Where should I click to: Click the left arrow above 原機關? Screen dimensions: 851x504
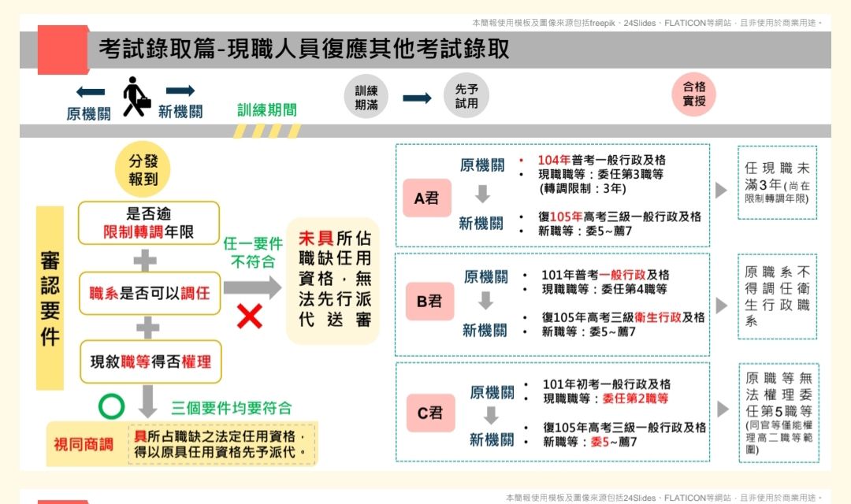coord(90,92)
